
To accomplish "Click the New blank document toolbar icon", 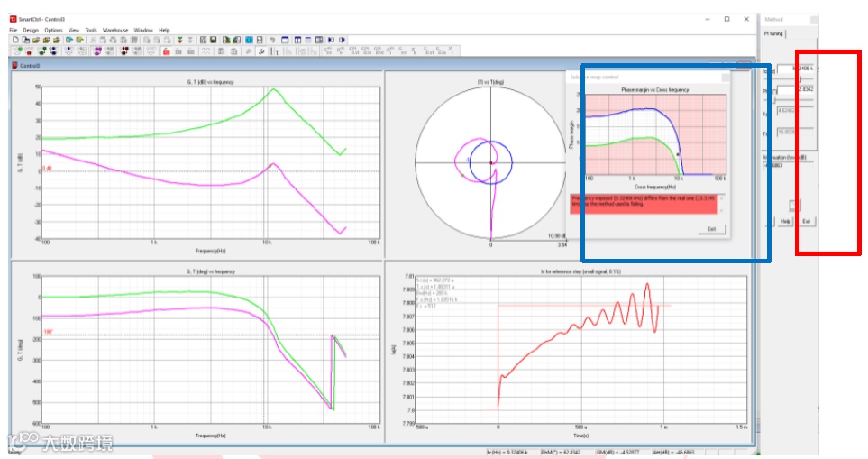I will coord(15,40).
